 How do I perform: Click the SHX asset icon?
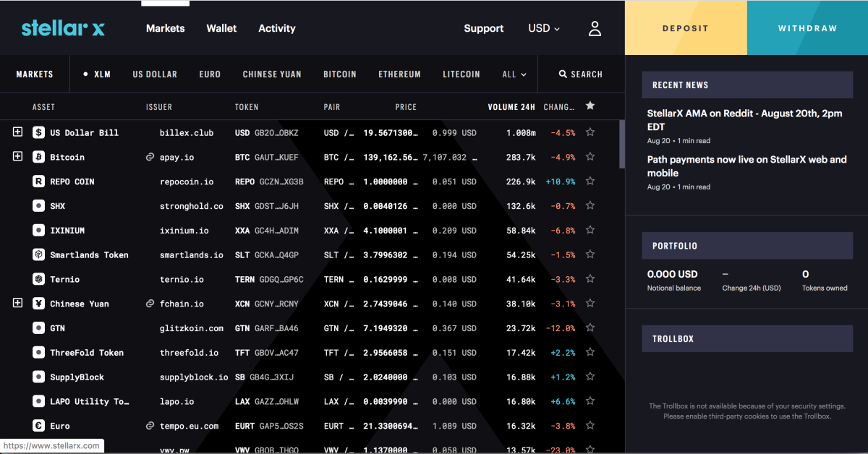[38, 206]
